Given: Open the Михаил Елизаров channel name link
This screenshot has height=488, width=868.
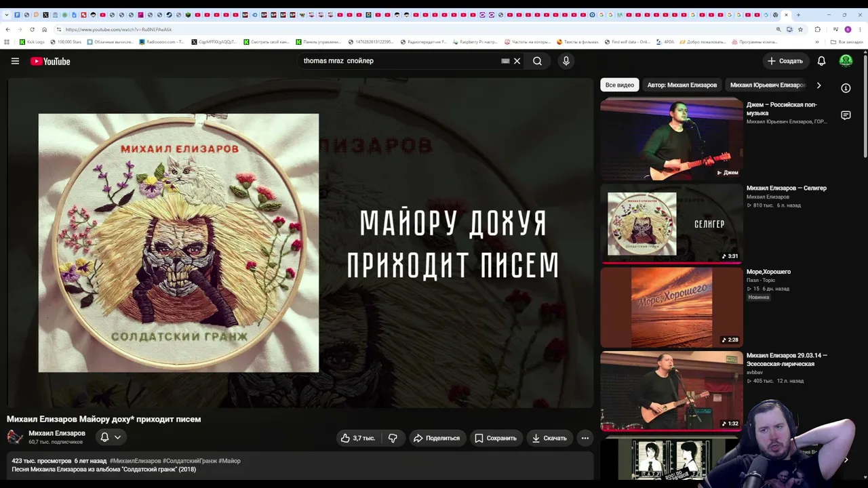Looking at the screenshot, I should point(57,433).
